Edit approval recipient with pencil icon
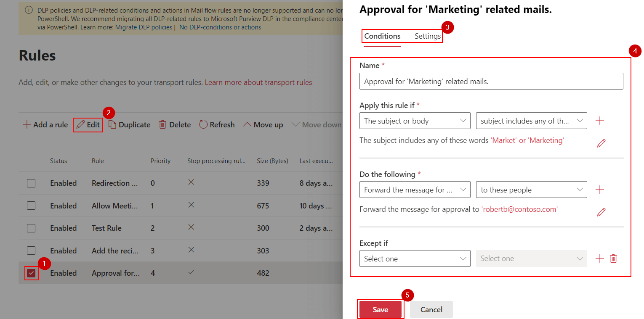Image resolution: width=644 pixels, height=319 pixels. pyautogui.click(x=601, y=212)
